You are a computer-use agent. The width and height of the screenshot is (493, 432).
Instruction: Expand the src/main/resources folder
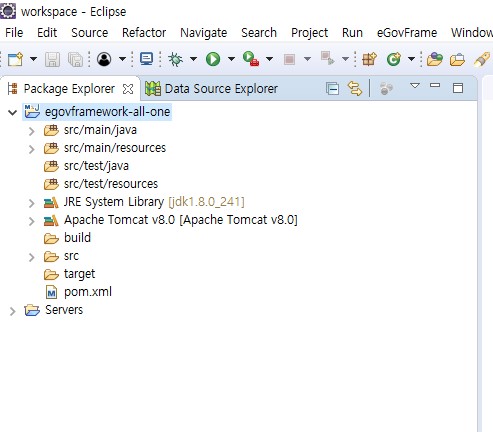point(32,149)
